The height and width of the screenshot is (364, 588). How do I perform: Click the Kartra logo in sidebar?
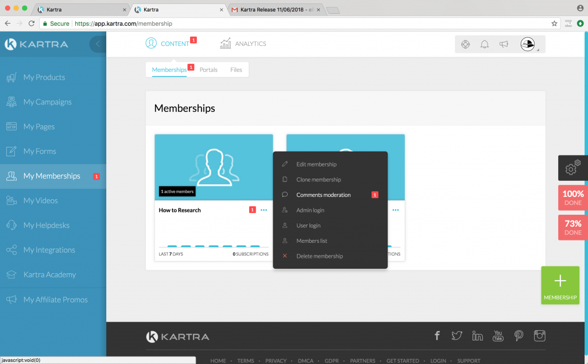tap(36, 44)
